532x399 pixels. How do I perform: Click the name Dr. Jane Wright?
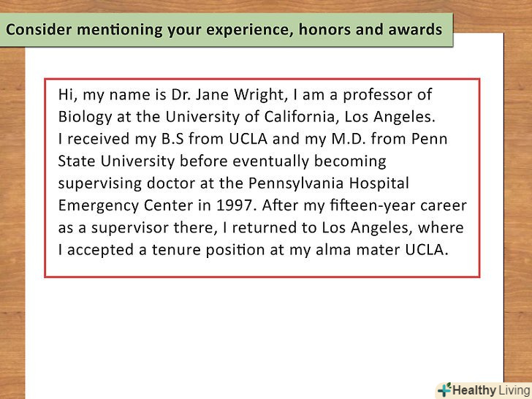tap(199, 95)
